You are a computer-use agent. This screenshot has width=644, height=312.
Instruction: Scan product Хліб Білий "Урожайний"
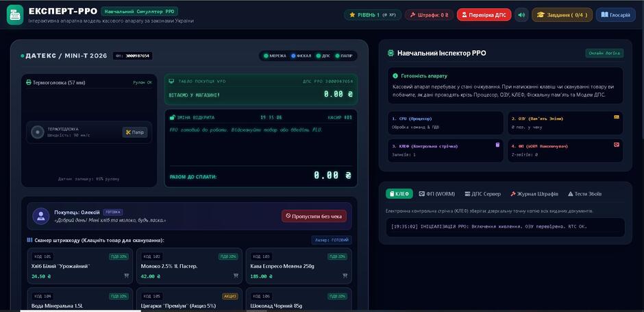tap(79, 266)
